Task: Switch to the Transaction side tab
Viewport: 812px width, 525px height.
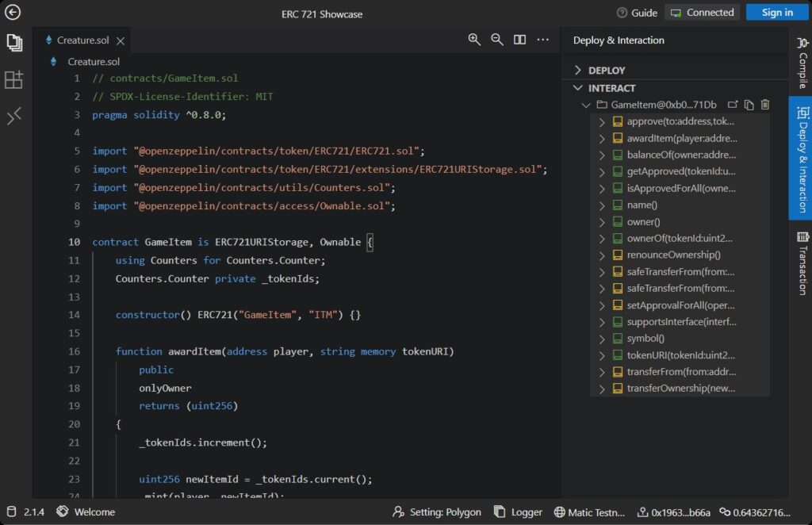Action: (x=802, y=262)
